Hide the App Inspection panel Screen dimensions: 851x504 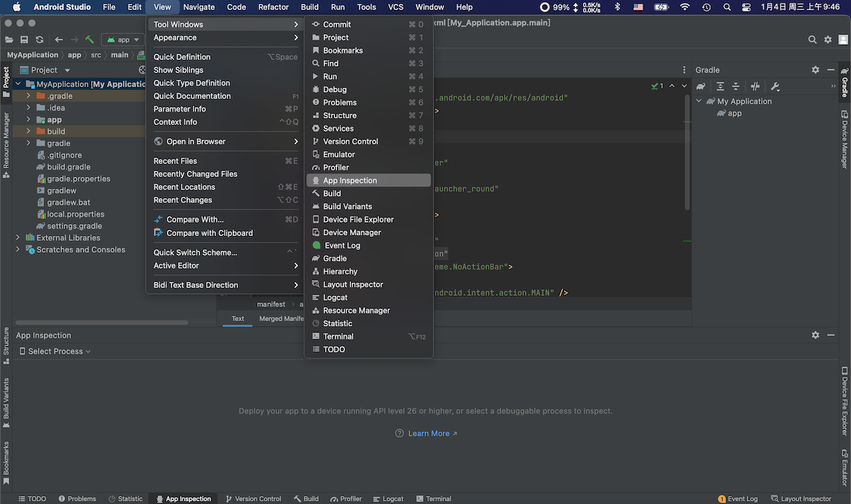click(831, 336)
